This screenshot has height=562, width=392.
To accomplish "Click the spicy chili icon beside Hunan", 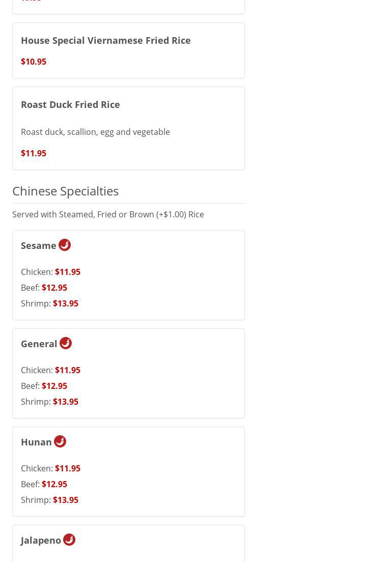I will click(60, 441).
